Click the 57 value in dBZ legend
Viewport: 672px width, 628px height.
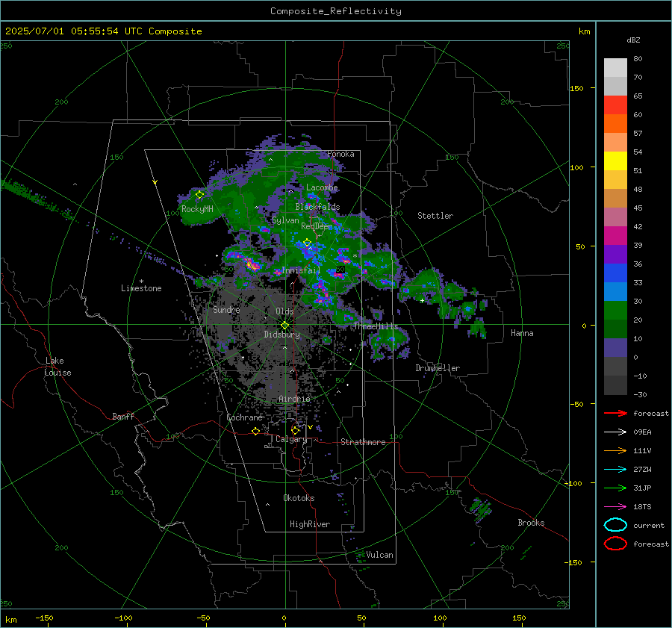point(638,134)
